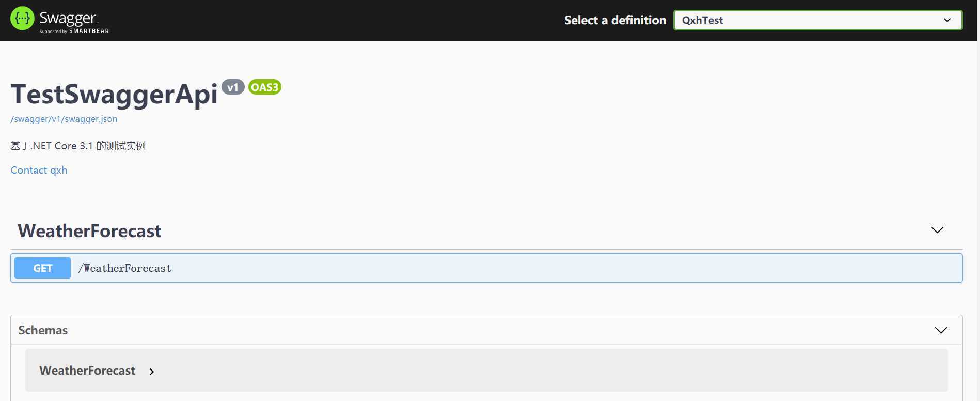Click the Select a definition label
Screen dimensions: 980x401
615,20
